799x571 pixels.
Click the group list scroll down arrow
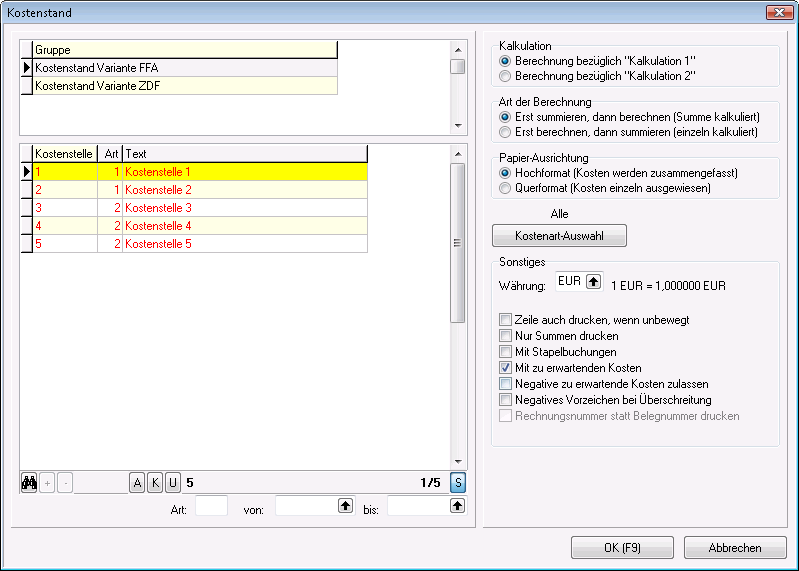(458, 126)
